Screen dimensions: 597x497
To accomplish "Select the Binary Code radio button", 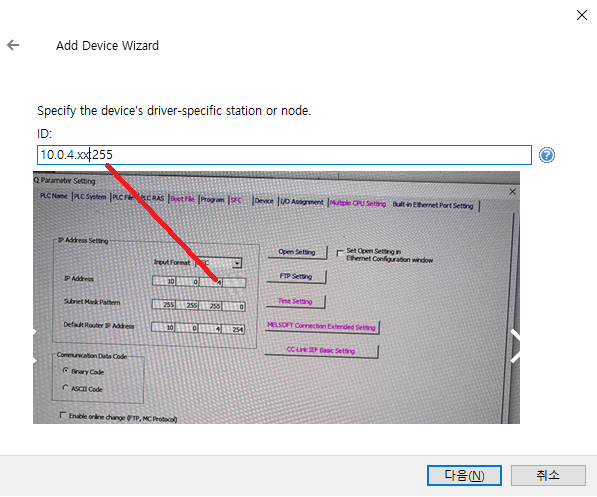I will [x=65, y=370].
